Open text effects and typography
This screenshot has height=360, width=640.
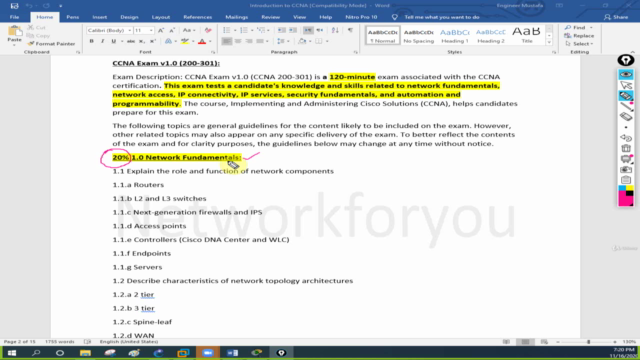(168, 41)
